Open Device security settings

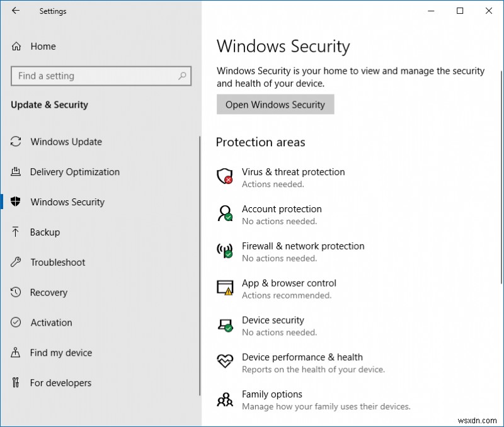point(273,320)
